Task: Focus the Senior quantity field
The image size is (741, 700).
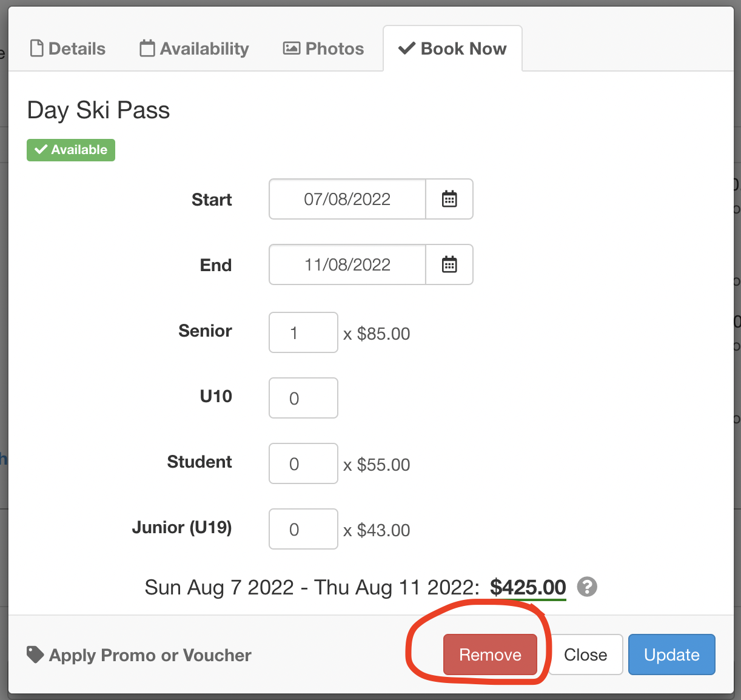Action: (x=303, y=332)
